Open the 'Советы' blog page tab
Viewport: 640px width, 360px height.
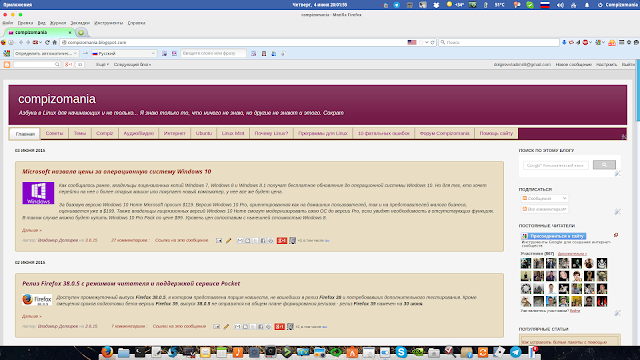click(54, 133)
